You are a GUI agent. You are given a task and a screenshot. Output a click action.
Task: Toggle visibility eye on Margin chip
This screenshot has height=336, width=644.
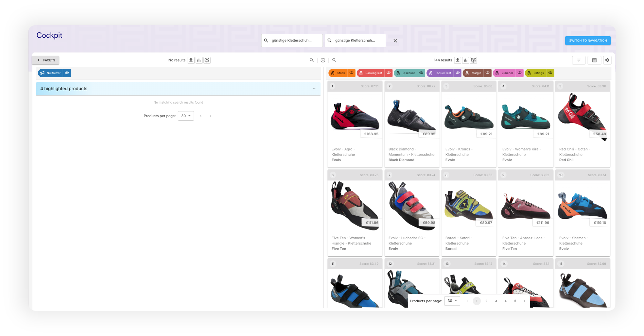click(487, 73)
